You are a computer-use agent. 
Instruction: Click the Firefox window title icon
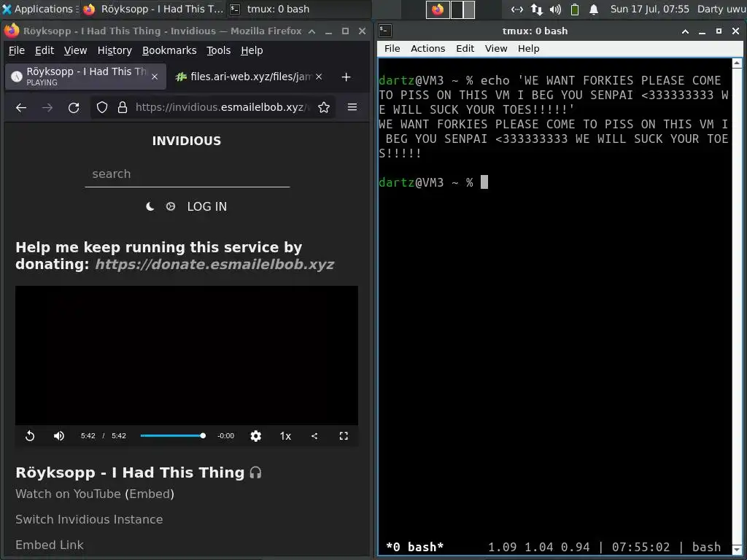(12, 31)
